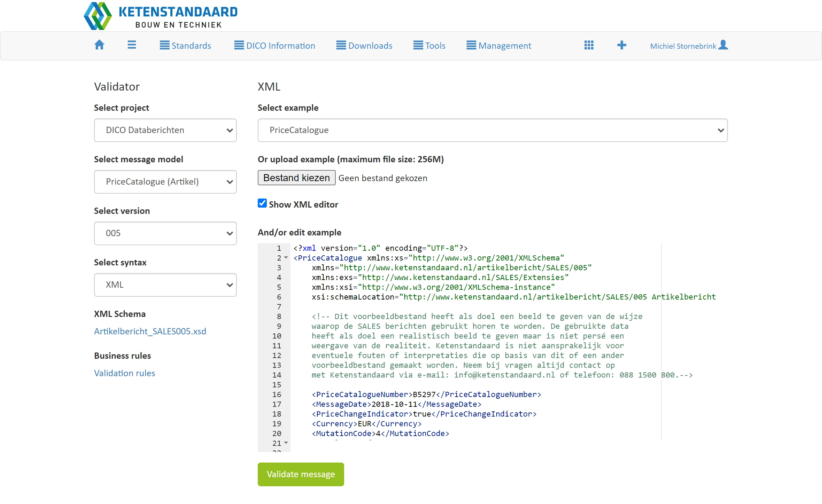Click the Validate message button
This screenshot has height=504, width=822.
[301, 474]
